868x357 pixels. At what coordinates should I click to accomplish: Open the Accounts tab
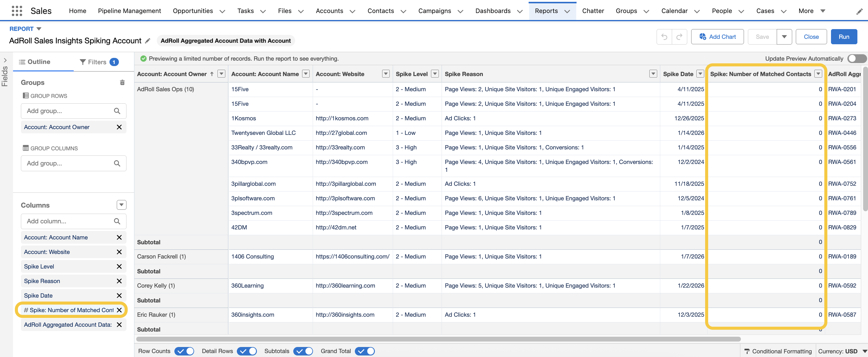(329, 11)
